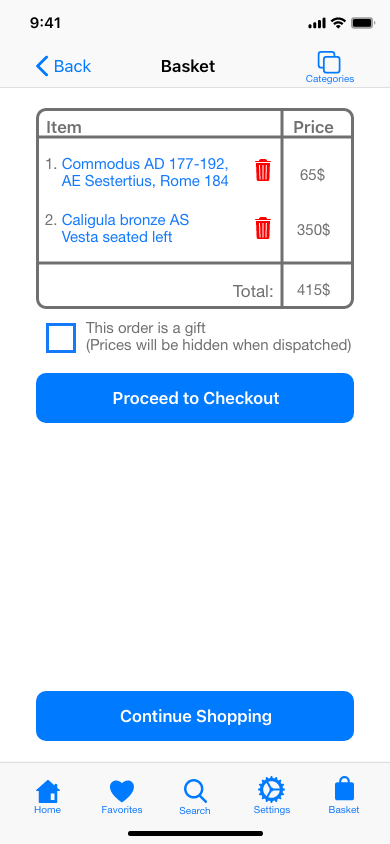Open Caligula bronze AS Vesta link
Screen dimensions: 390x844
point(125,228)
